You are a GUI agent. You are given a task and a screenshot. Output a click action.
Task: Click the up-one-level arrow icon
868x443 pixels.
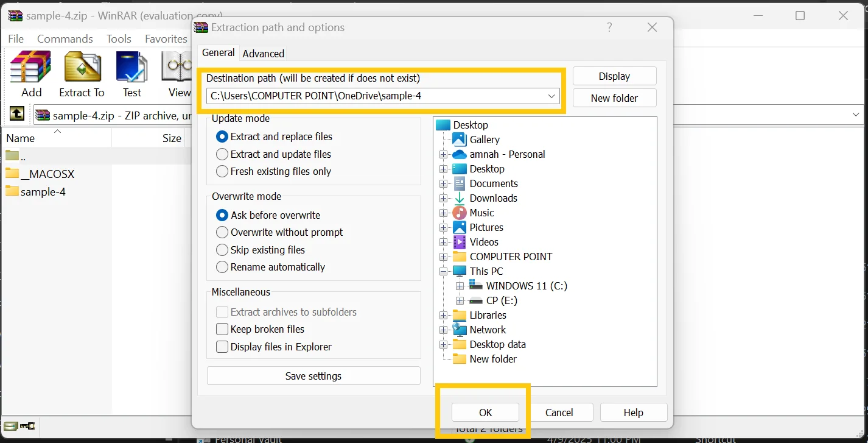point(17,113)
